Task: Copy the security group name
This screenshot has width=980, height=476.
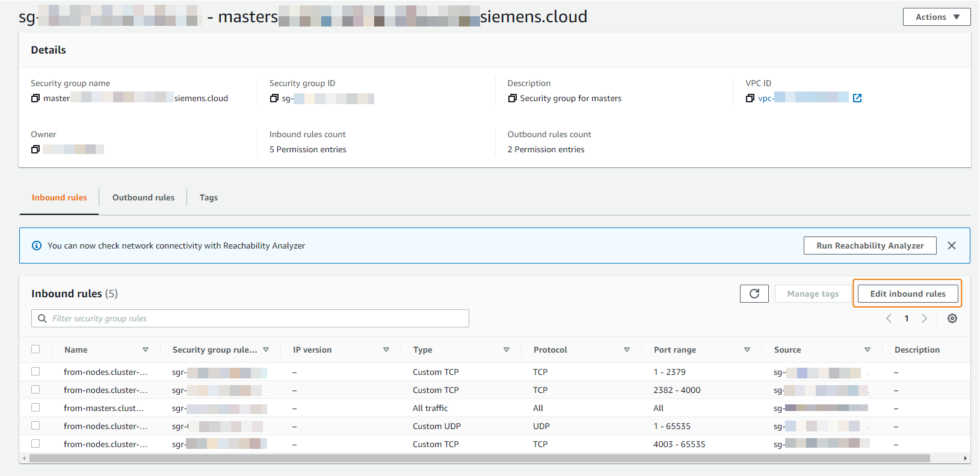Action: [x=35, y=98]
